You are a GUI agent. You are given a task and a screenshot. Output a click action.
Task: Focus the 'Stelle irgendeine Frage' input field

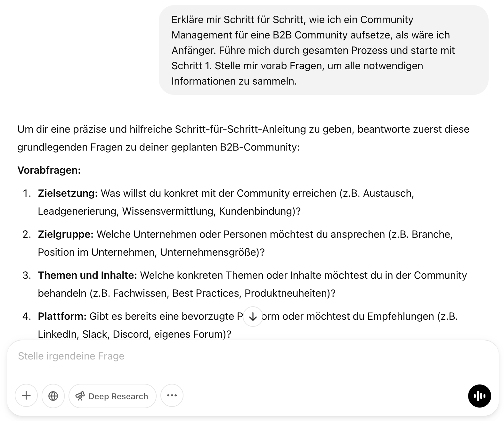[x=224, y=356]
